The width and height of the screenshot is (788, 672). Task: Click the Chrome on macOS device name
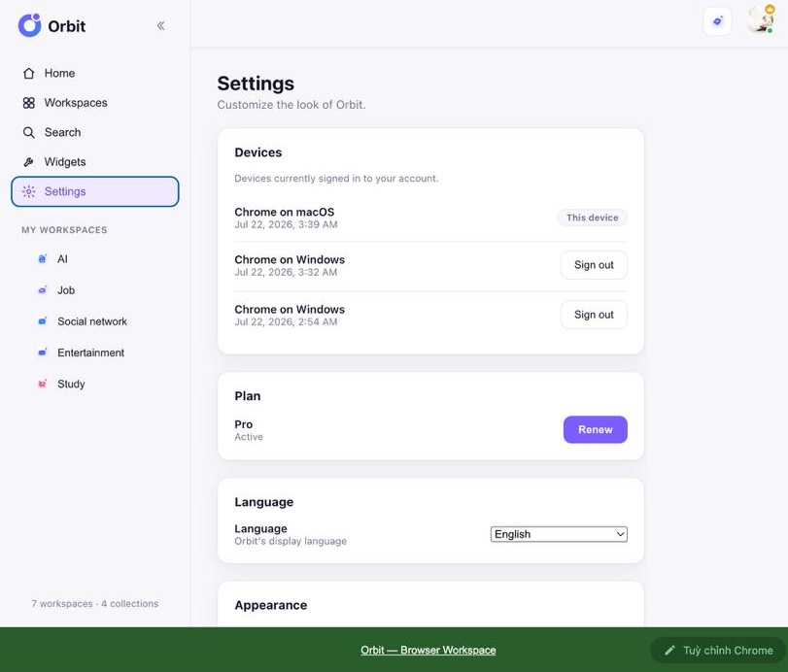tap(285, 212)
